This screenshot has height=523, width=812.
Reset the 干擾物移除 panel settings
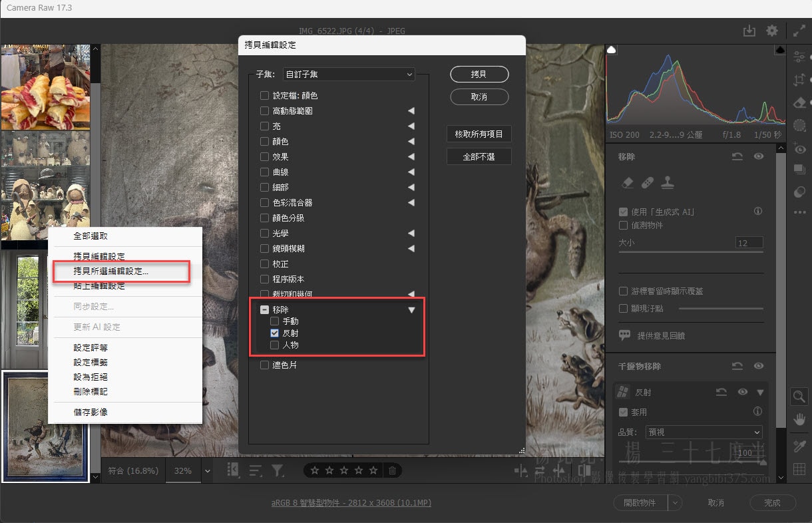pyautogui.click(x=737, y=366)
